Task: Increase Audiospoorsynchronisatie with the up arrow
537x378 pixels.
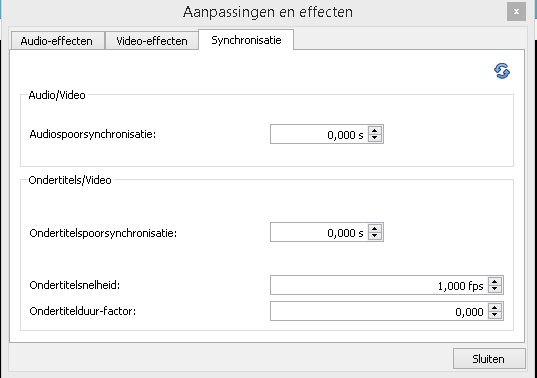Action: coord(375,130)
